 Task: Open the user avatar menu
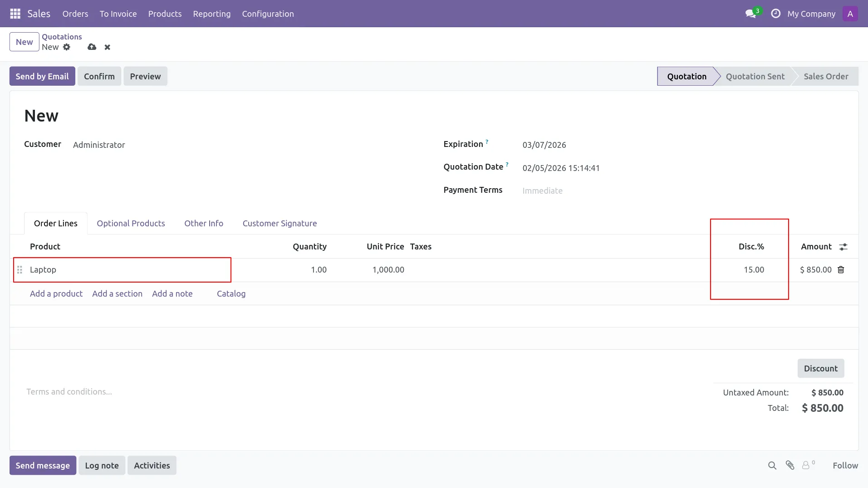(x=850, y=14)
